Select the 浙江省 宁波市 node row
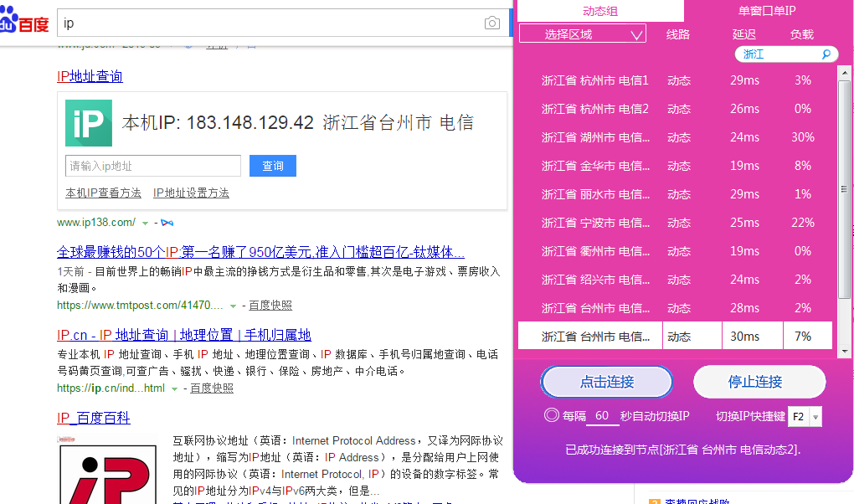This screenshot has height=504, width=854. pos(676,223)
